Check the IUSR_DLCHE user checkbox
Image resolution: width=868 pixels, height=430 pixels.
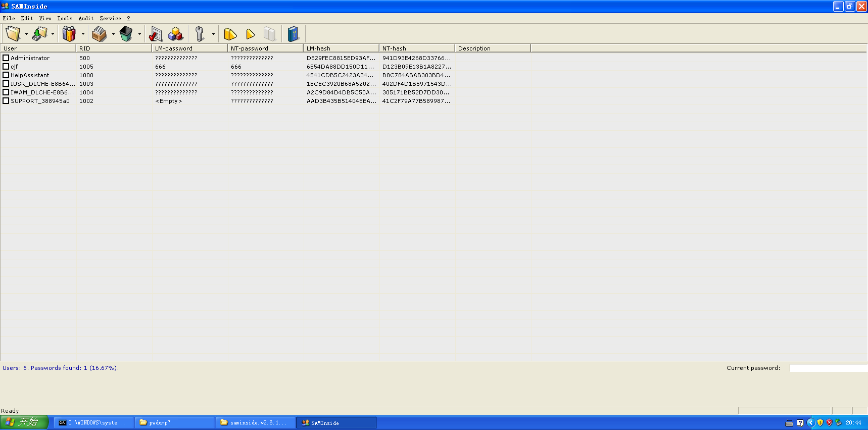pyautogui.click(x=6, y=84)
